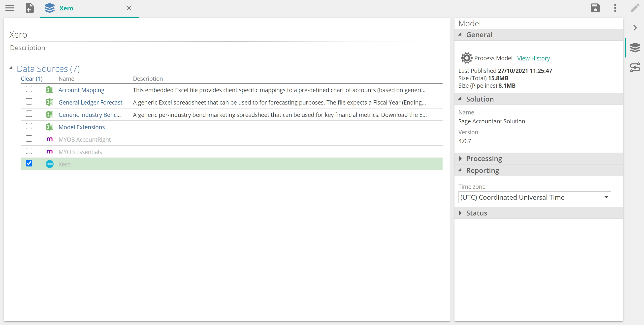
Task: Open the pipeline settings sidebar icon
Action: click(x=635, y=67)
